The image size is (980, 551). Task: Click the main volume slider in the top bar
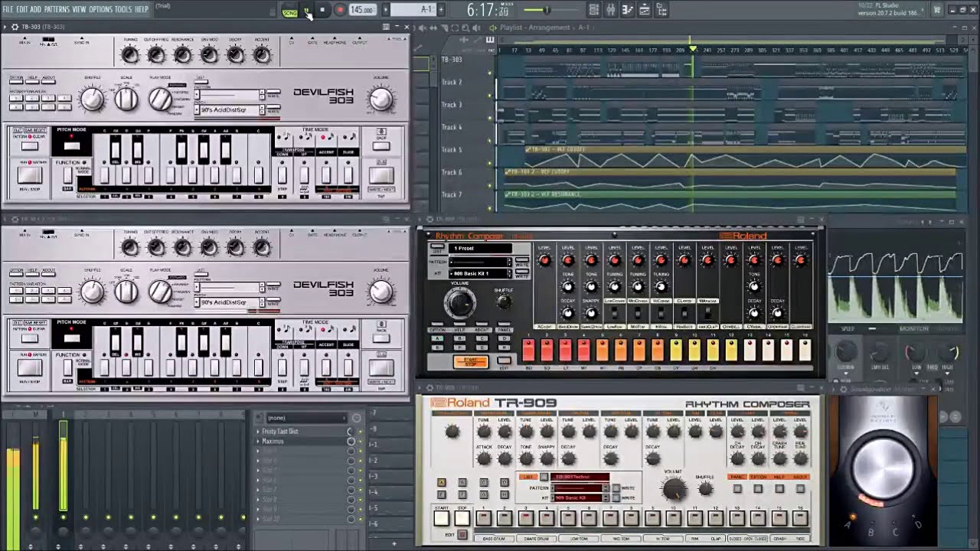tap(548, 10)
